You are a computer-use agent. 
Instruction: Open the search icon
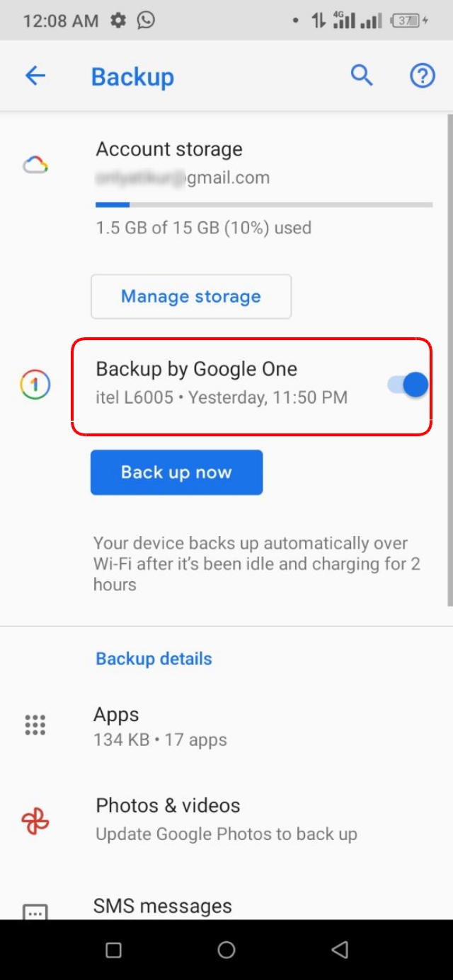coord(362,74)
